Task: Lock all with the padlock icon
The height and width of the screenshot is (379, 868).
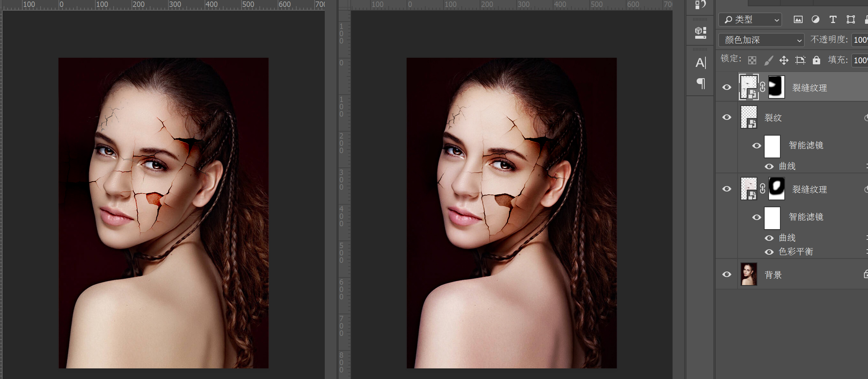Action: (816, 60)
